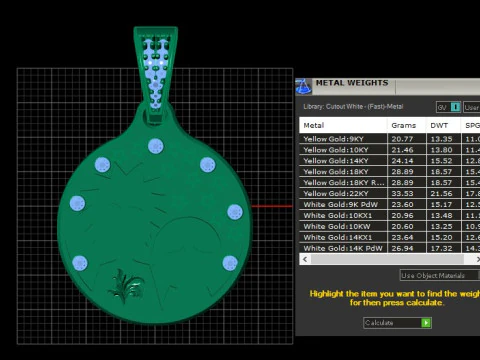Select the Yellow Gold:10KY row
480x360 pixels.
click(390, 150)
